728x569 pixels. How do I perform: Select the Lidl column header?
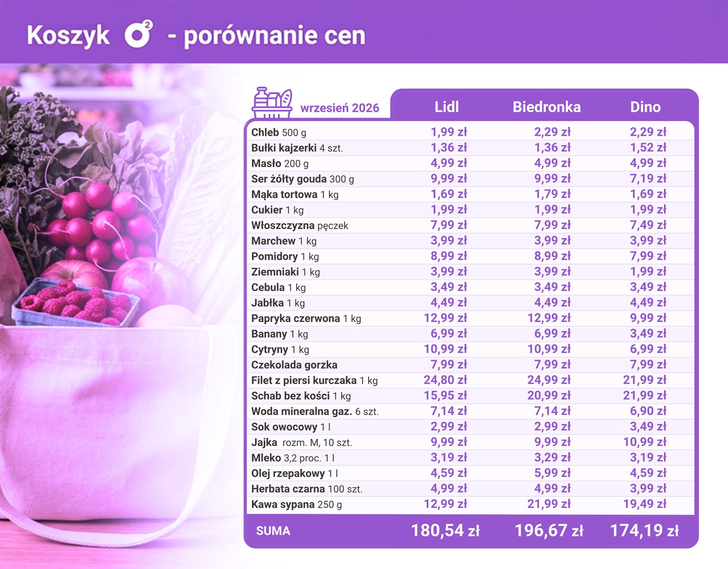tap(447, 107)
